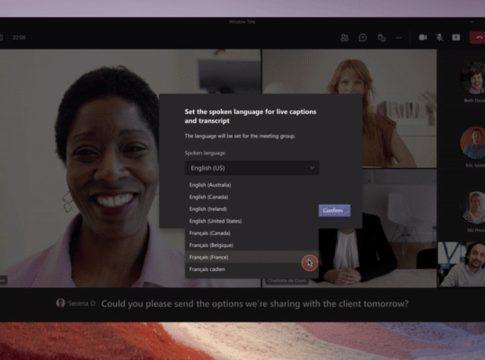Click Beth's participant avatar in side strip
This screenshot has height=360, width=485.
coord(473,79)
